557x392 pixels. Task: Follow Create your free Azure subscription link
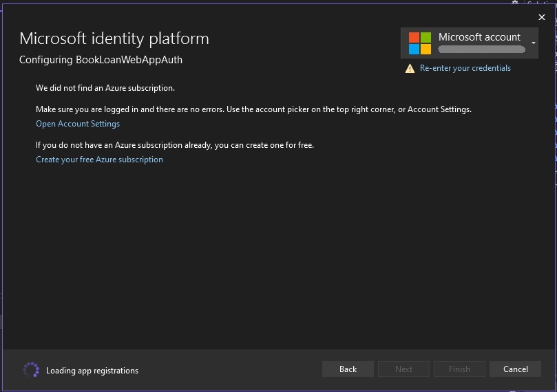99,160
